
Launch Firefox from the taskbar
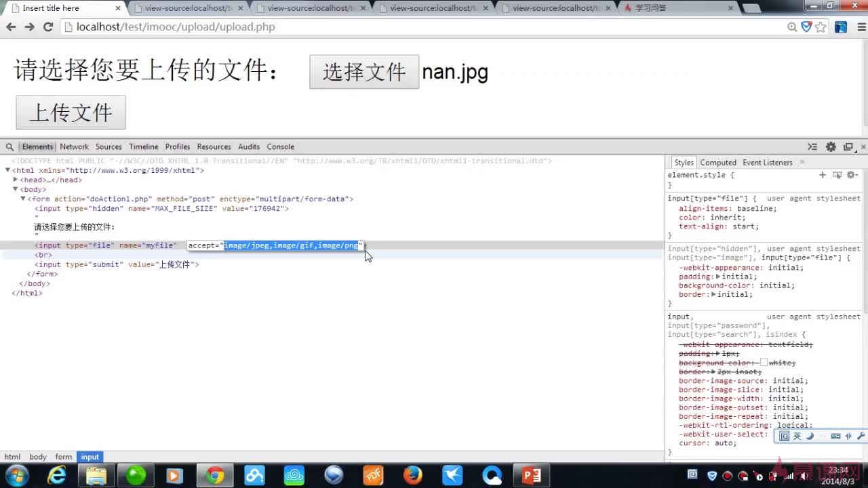pos(413,476)
